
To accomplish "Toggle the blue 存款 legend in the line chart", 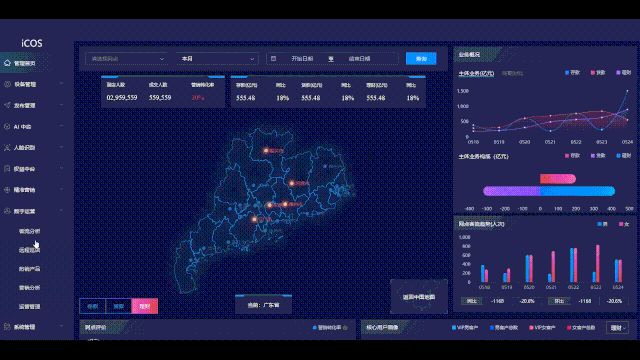I will click(x=572, y=73).
